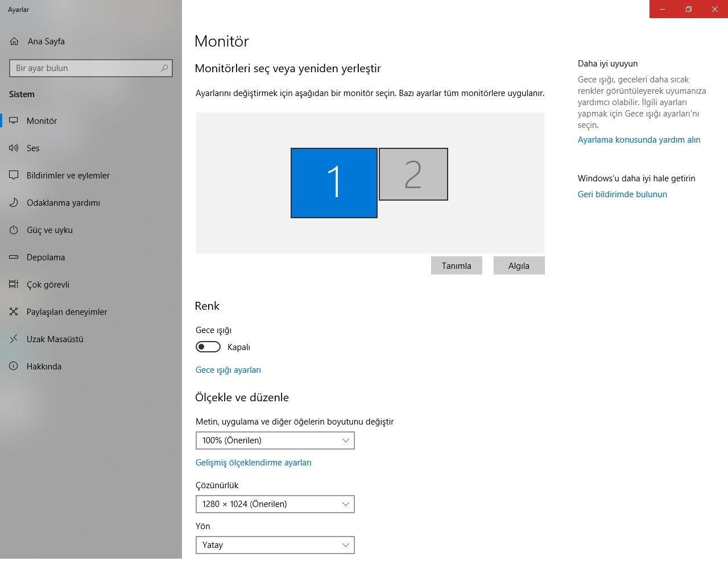
Task: Close the Ayarlar window
Action: [715, 9]
